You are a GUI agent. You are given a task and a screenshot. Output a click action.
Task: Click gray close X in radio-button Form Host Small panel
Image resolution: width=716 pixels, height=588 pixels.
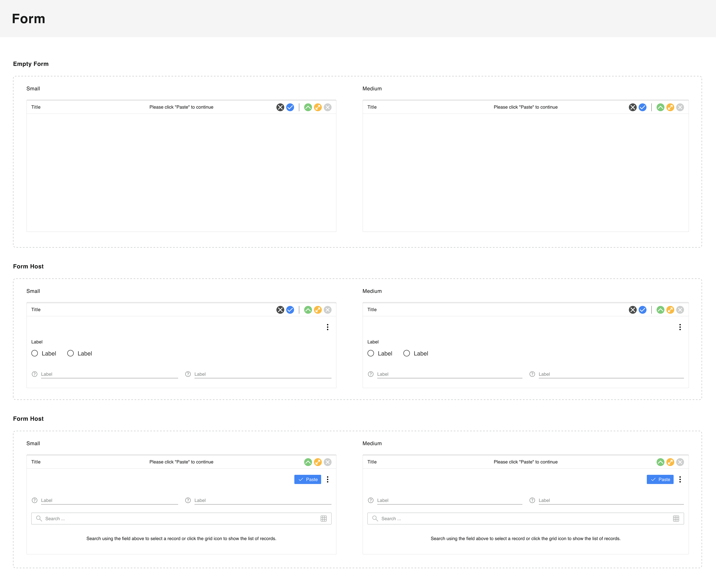tap(327, 310)
